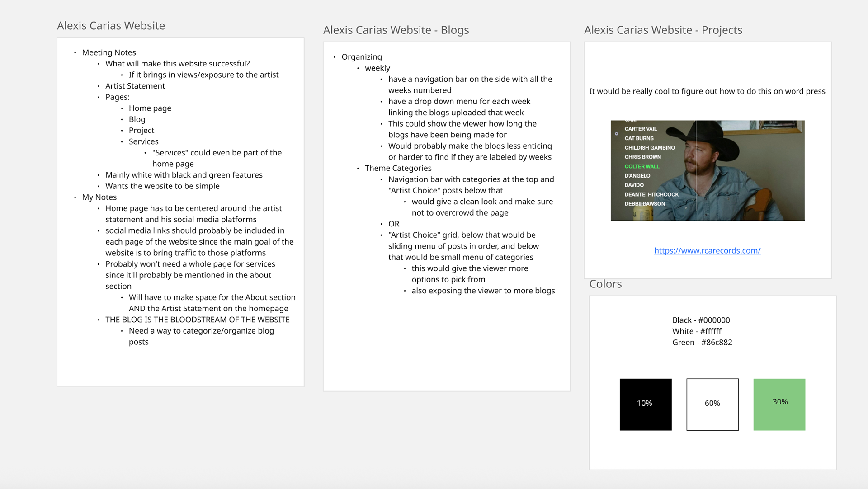Select the "Colors" board title

605,284
